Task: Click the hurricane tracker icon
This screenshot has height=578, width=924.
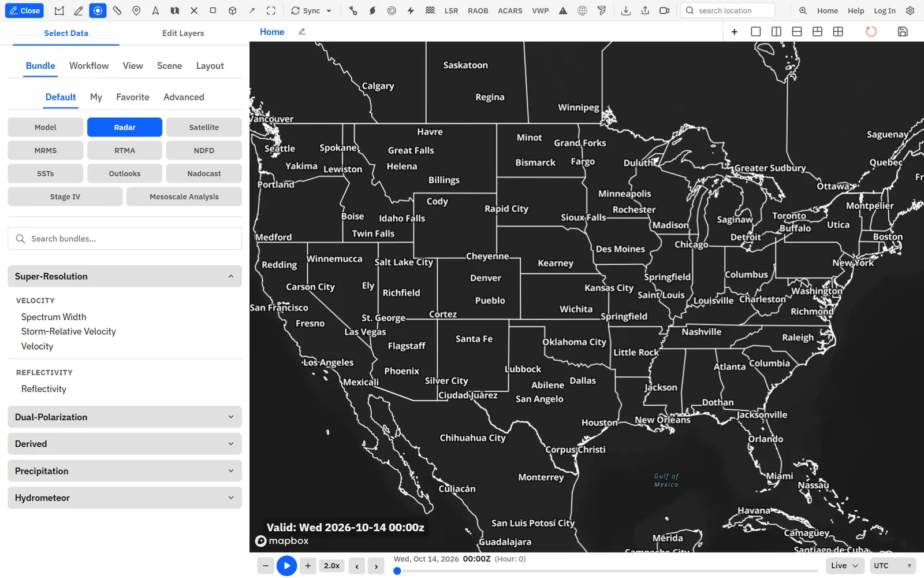Action: tap(372, 10)
